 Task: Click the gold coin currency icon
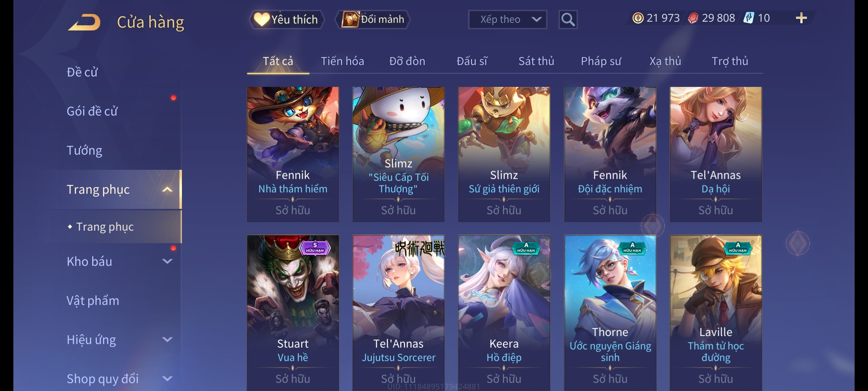(638, 18)
